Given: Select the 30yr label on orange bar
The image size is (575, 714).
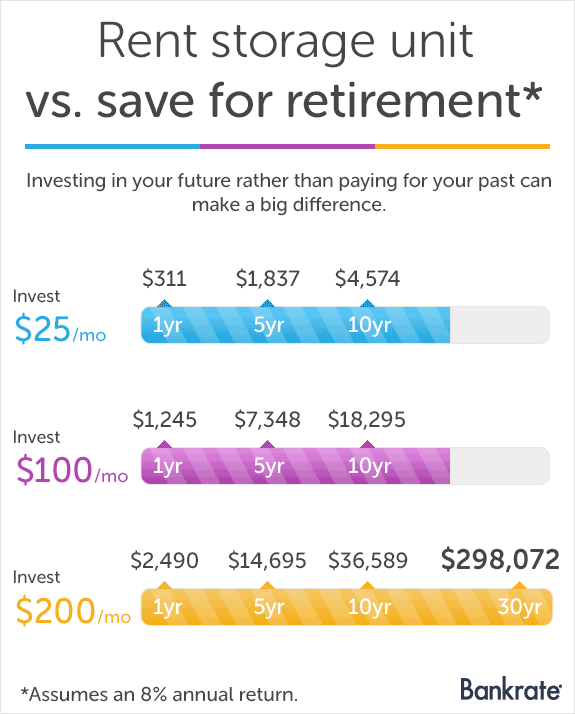Looking at the screenshot, I should pyautogui.click(x=519, y=607).
